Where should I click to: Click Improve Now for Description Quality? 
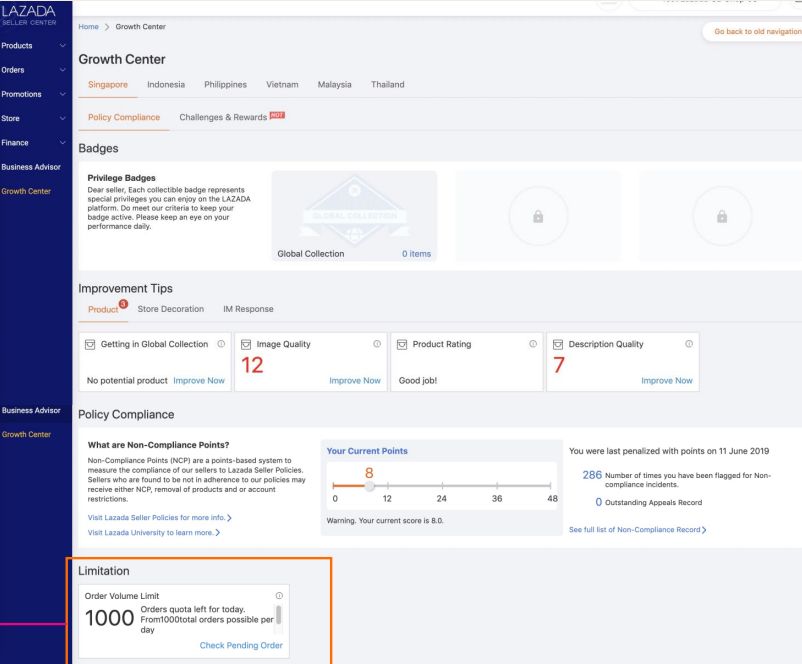coord(667,381)
